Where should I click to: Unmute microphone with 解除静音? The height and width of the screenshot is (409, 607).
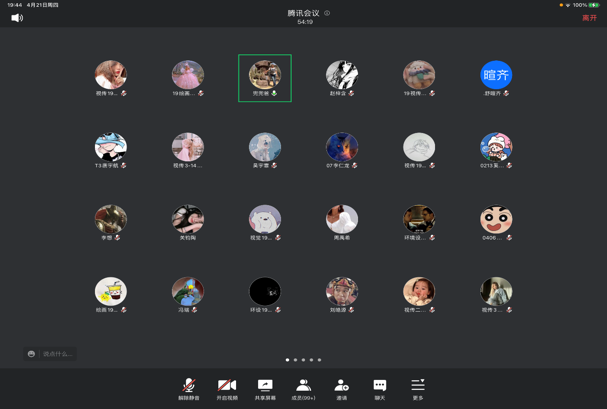tap(188, 388)
